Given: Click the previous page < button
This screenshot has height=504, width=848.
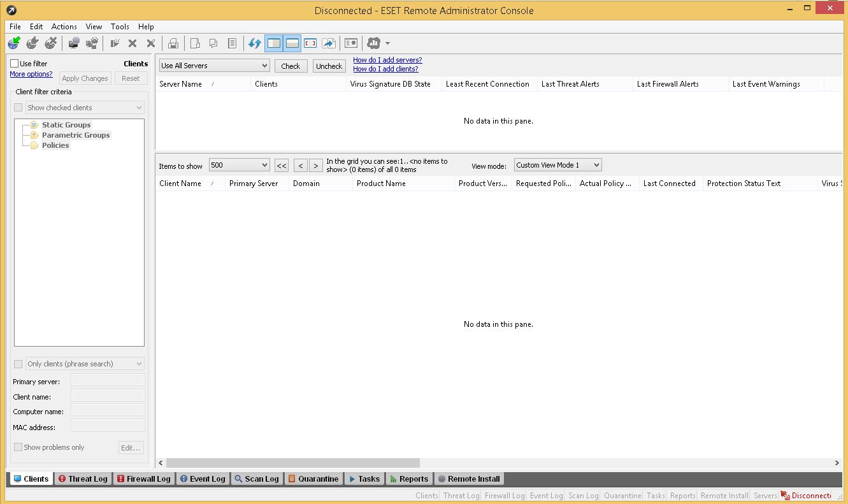Looking at the screenshot, I should point(301,166).
